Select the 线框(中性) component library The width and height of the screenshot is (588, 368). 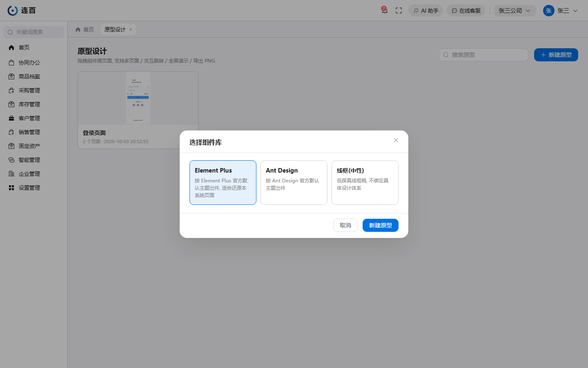[x=365, y=182]
